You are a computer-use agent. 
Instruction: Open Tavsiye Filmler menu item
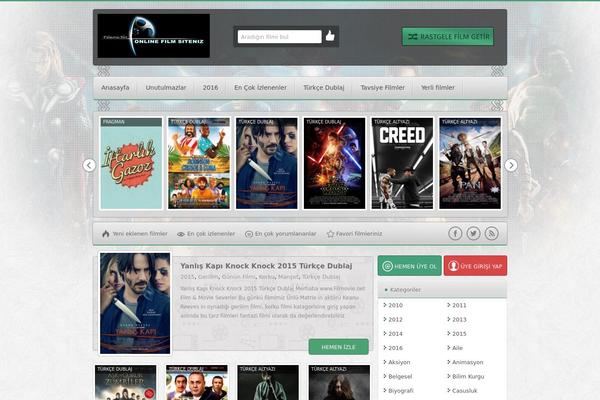tap(382, 88)
